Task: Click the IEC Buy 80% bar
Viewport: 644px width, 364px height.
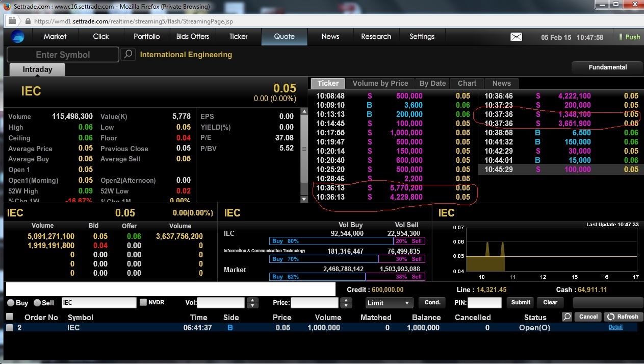Action: click(x=331, y=241)
